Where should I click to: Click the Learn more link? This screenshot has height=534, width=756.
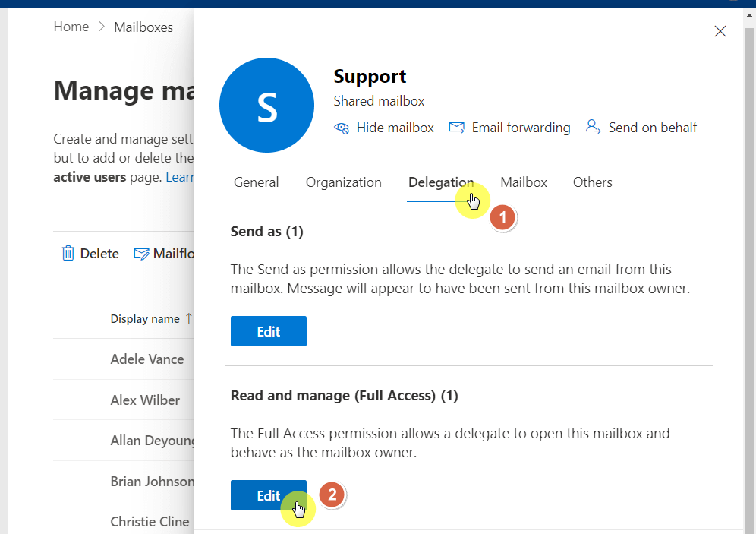tap(180, 177)
